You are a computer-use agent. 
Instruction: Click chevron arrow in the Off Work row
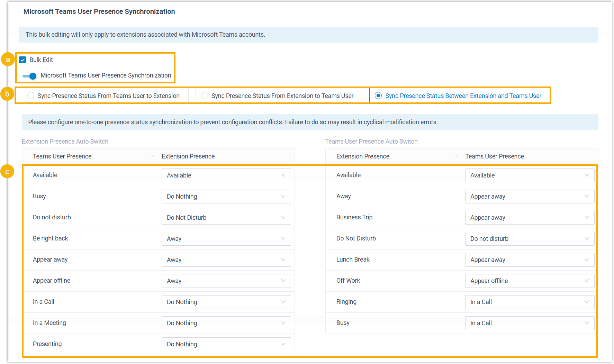click(x=587, y=281)
